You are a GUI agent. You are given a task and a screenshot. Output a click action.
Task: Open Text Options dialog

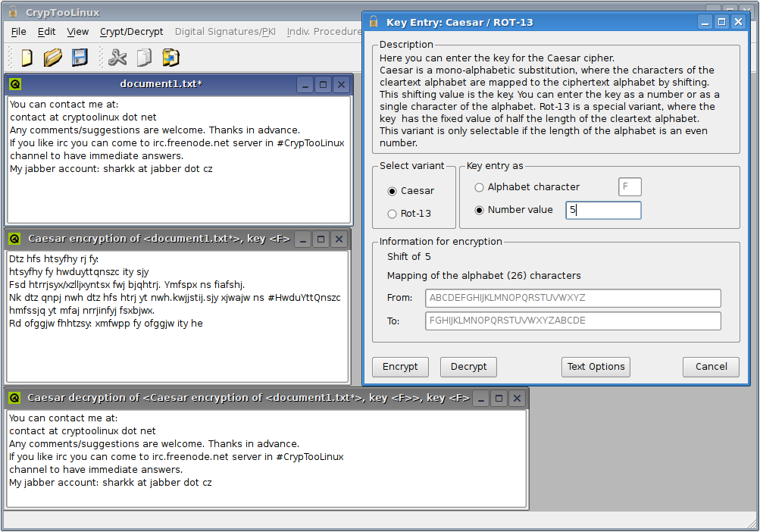click(x=596, y=367)
